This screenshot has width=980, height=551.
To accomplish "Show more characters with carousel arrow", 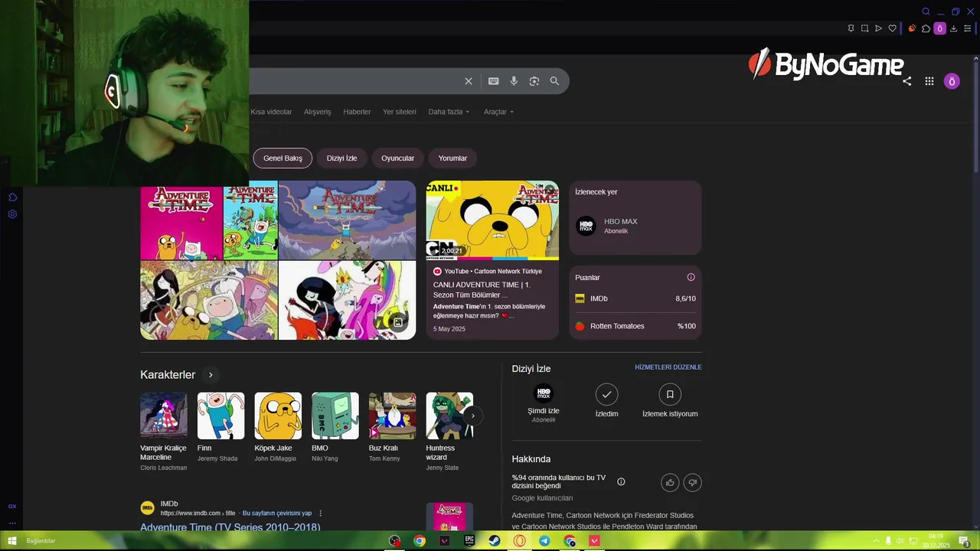I will pyautogui.click(x=473, y=416).
